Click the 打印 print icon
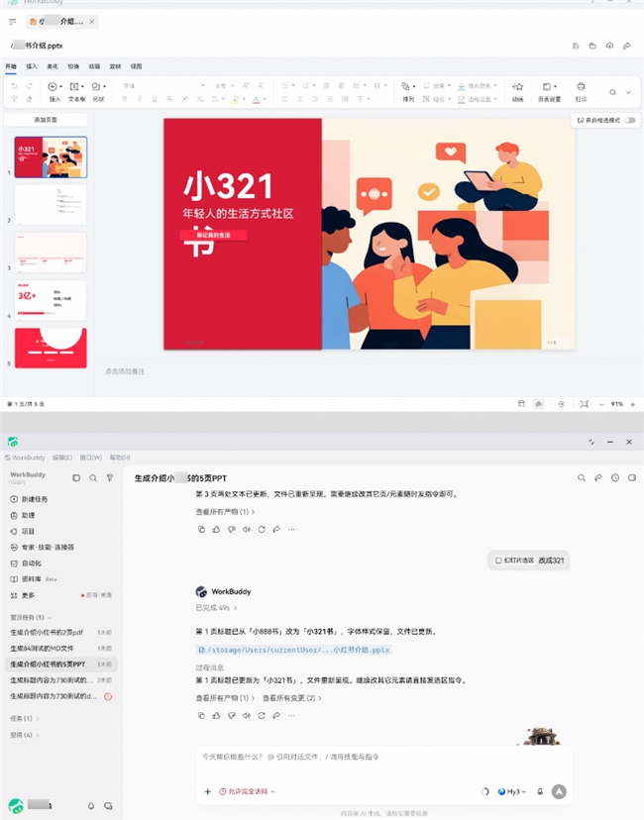644x820 pixels. (581, 86)
